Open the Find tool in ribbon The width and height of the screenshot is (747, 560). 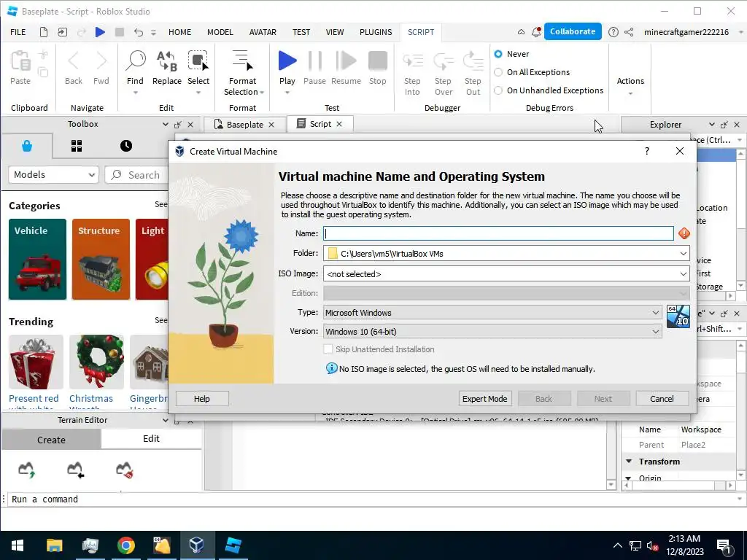click(x=135, y=61)
